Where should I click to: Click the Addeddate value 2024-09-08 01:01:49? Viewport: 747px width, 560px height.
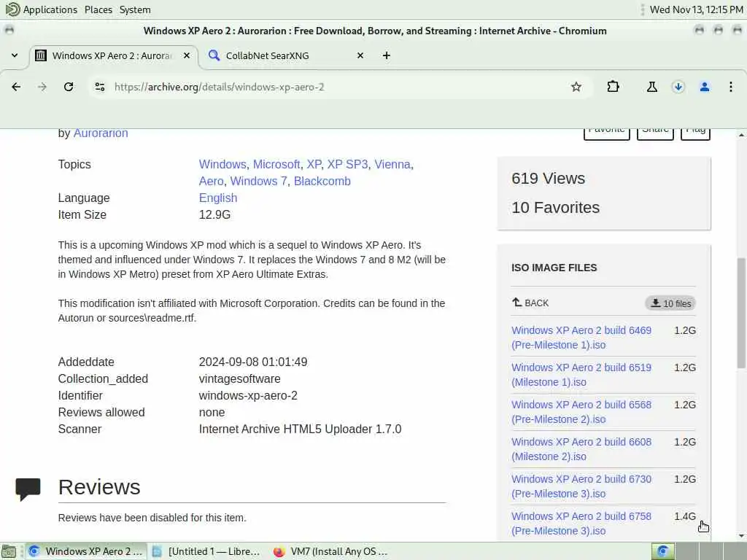point(253,362)
